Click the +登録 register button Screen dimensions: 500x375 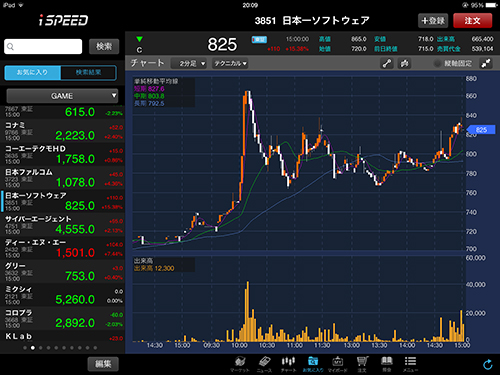click(x=433, y=21)
